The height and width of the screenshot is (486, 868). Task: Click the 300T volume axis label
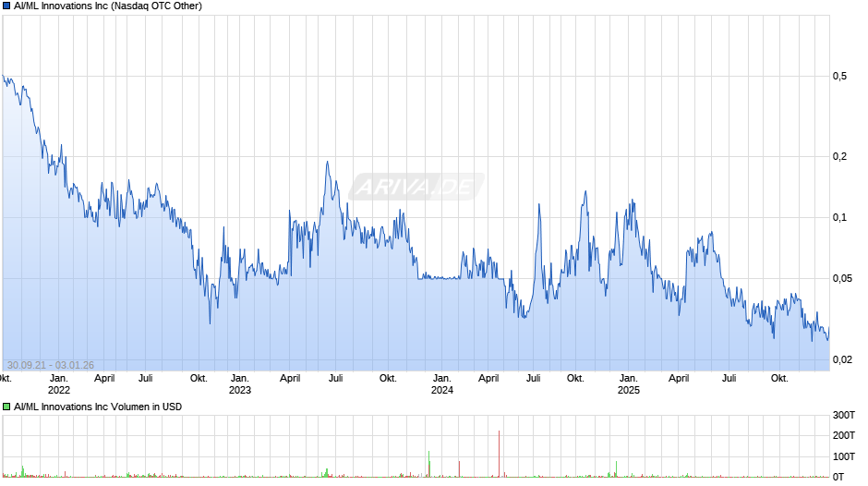tap(844, 415)
